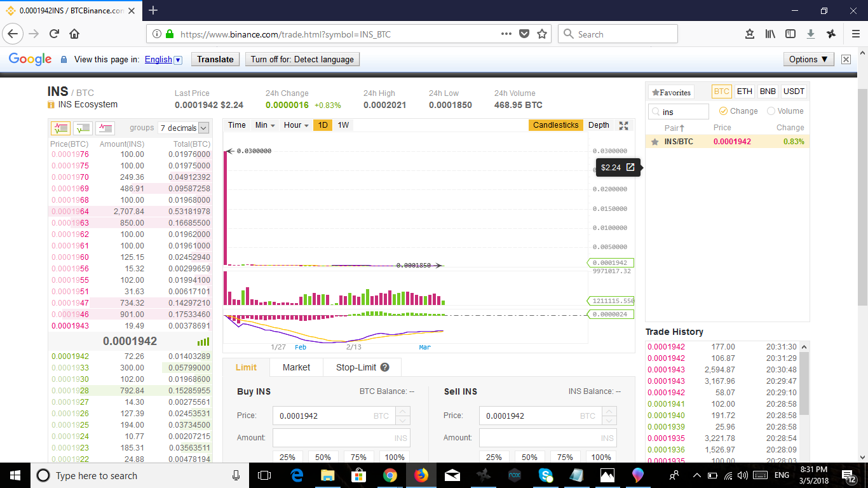Click the English language link
The image size is (868, 488).
point(158,59)
